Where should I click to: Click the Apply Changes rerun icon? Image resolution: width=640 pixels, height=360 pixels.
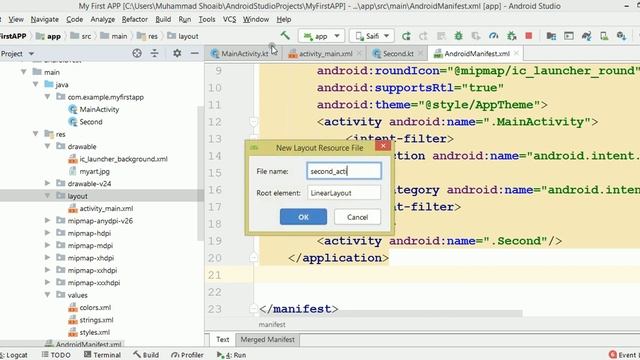point(406,36)
